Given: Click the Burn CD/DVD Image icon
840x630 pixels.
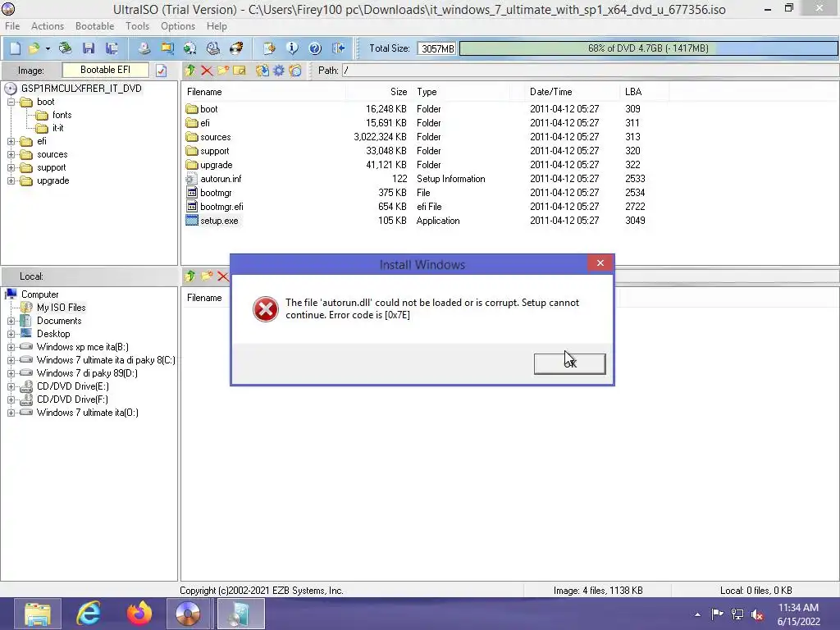Looking at the screenshot, I should click(x=236, y=48).
